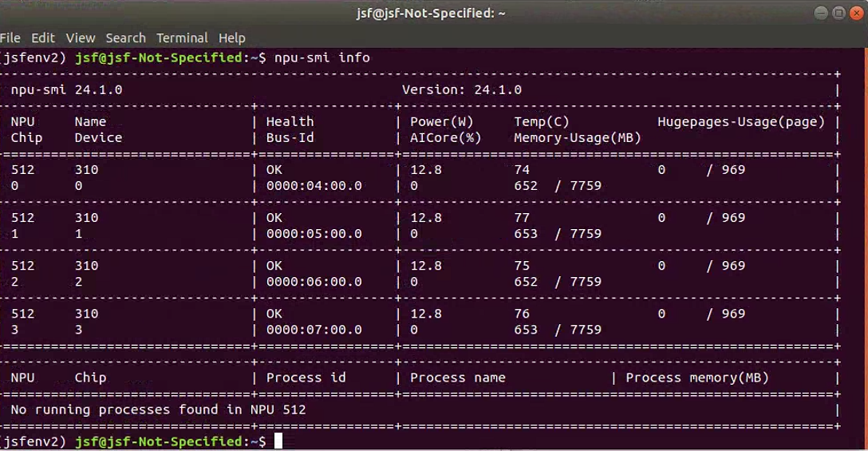Click the window title jsf@jsf-Not-Specified: ~
Image resolution: width=868 pixels, height=451 pixels.
pos(431,13)
